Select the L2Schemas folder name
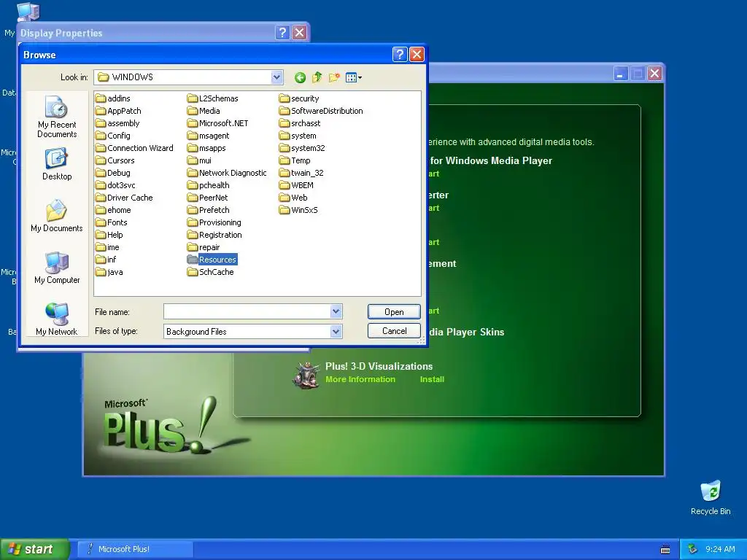This screenshot has height=560, width=747. point(219,98)
